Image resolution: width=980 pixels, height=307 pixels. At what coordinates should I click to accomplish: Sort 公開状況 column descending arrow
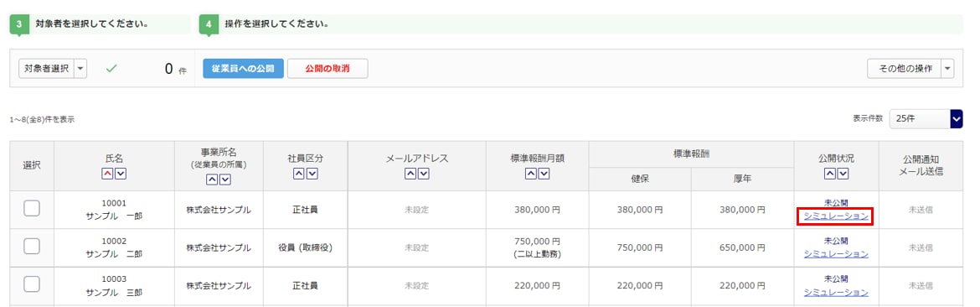click(843, 173)
